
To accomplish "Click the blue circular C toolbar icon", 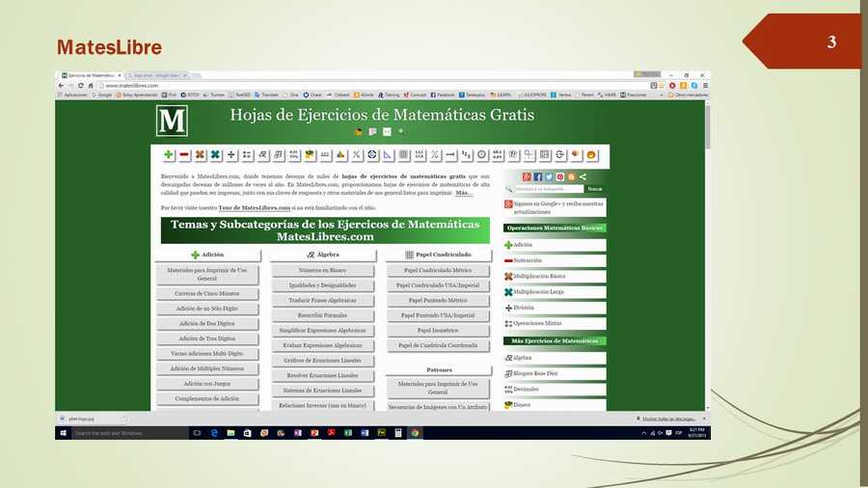I will tap(372, 155).
